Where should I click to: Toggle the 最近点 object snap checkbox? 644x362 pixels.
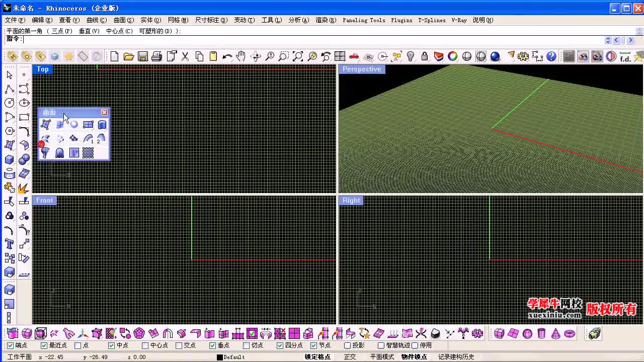pyautogui.click(x=44, y=346)
